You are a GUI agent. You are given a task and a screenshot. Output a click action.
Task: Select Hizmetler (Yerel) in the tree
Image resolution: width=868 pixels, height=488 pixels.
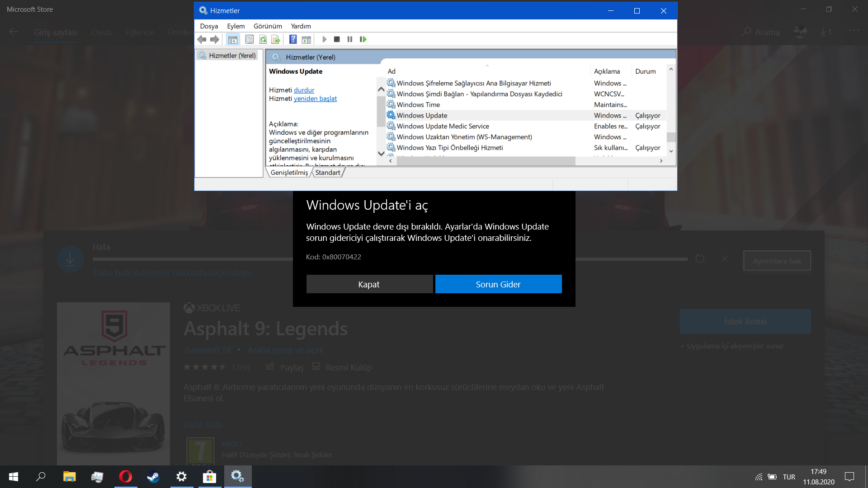pos(227,56)
